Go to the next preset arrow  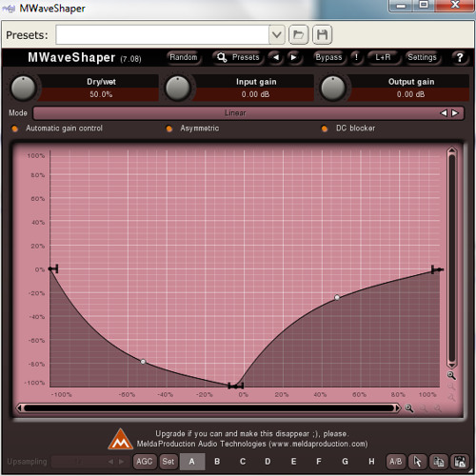[x=294, y=57]
